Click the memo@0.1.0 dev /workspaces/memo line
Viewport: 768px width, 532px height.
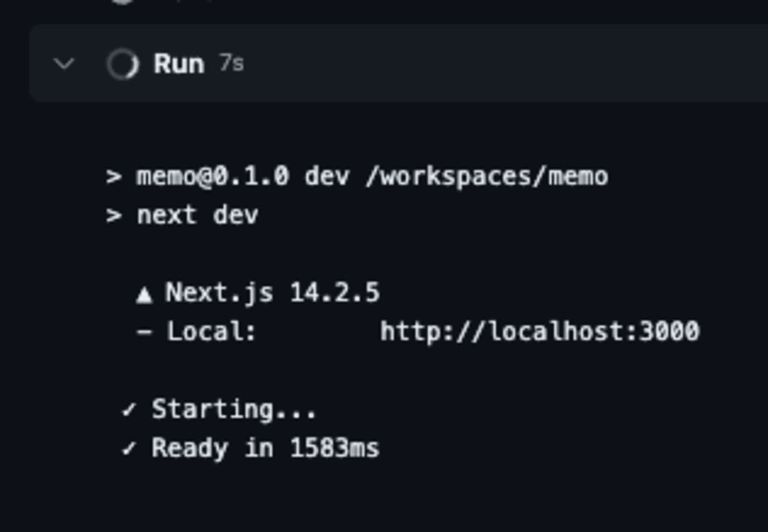tap(357, 177)
